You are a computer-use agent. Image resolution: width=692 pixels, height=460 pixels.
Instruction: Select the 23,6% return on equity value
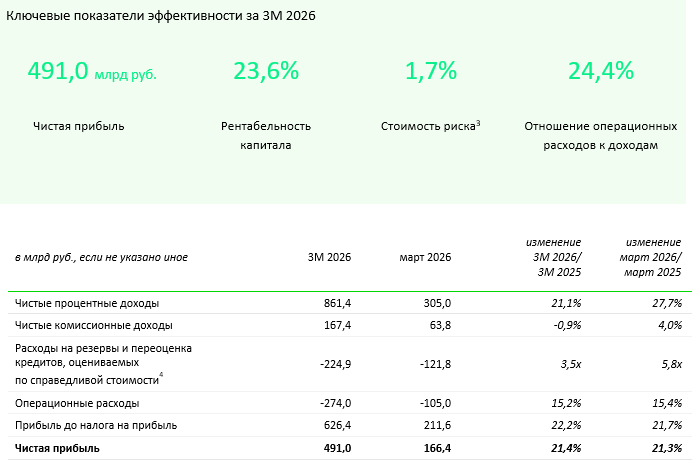coord(266,72)
